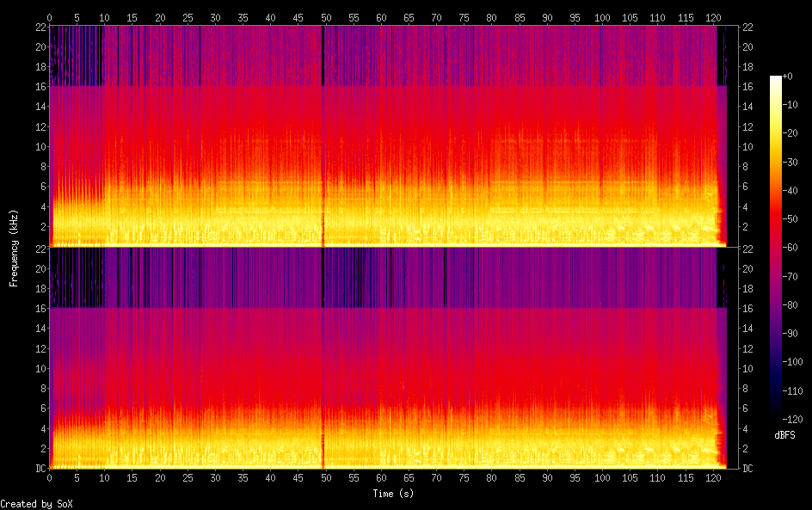
Task: Select the "-80" value on dBFS scale
Action: point(790,305)
